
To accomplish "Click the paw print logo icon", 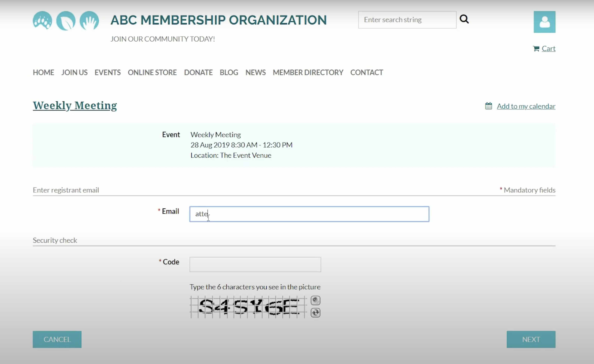I will click(42, 21).
